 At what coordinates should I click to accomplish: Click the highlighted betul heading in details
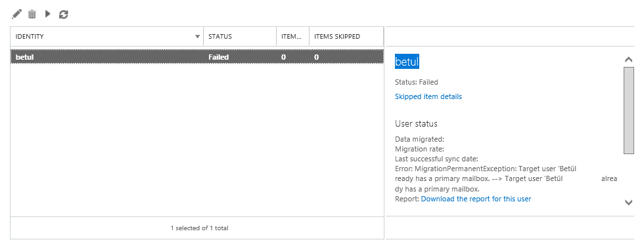tap(407, 62)
